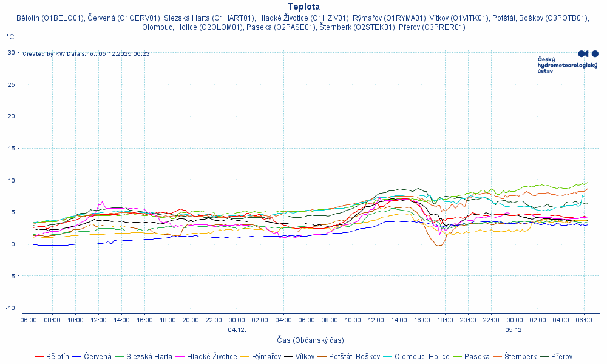
Task: Click the Bělotín legend line marker
Action: tap(39, 357)
